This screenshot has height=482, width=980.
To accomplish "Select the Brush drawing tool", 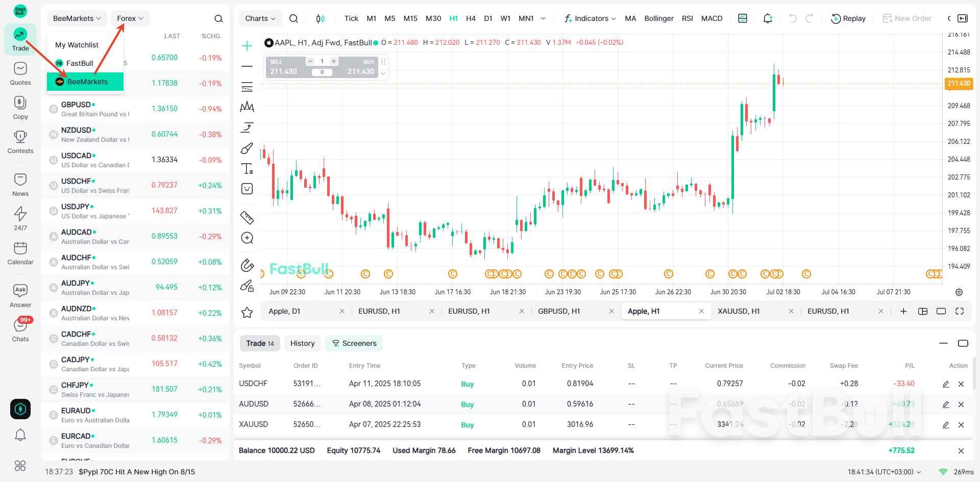I will coord(247,148).
